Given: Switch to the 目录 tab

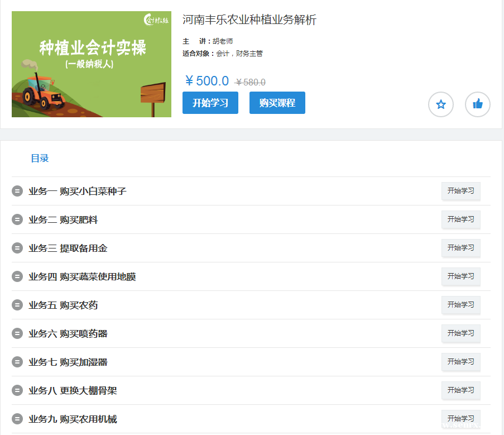Looking at the screenshot, I should click(40, 159).
